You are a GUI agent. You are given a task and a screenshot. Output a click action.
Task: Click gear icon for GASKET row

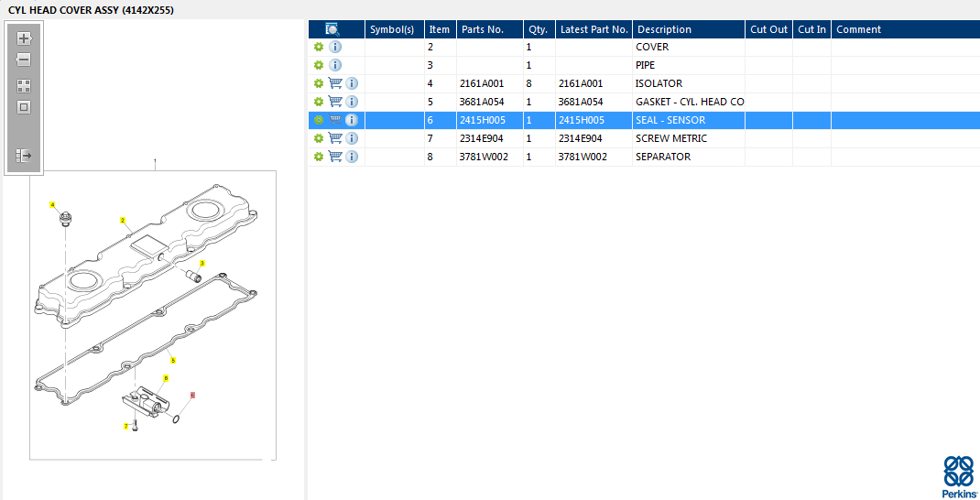319,102
